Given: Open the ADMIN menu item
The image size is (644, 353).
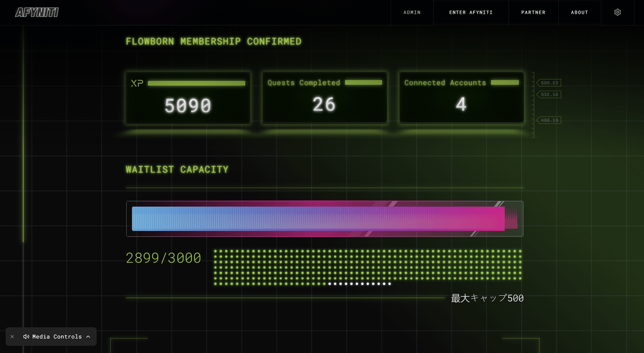Looking at the screenshot, I should click(411, 13).
